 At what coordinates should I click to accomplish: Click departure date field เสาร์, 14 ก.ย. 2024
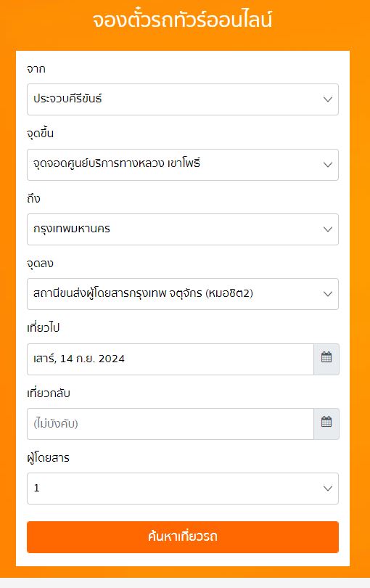(x=170, y=359)
